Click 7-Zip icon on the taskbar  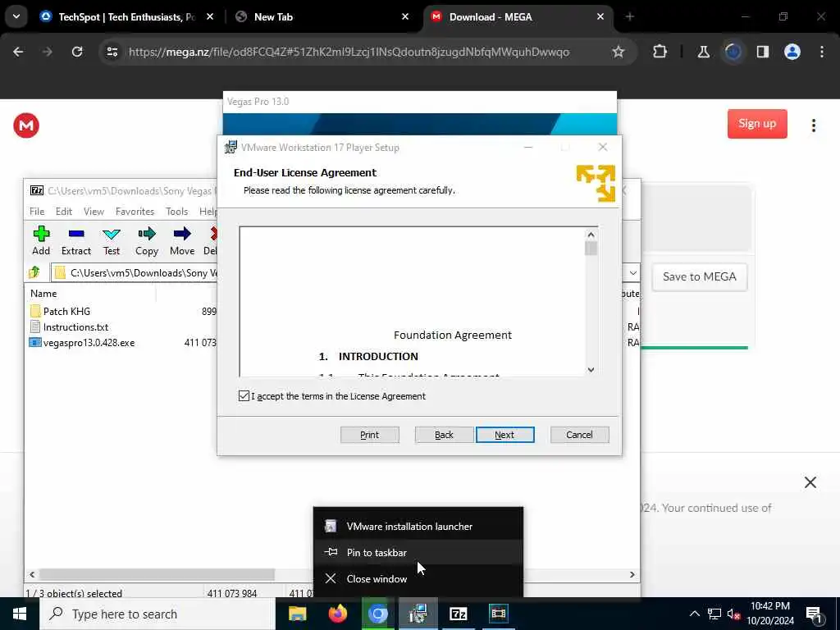point(458,614)
